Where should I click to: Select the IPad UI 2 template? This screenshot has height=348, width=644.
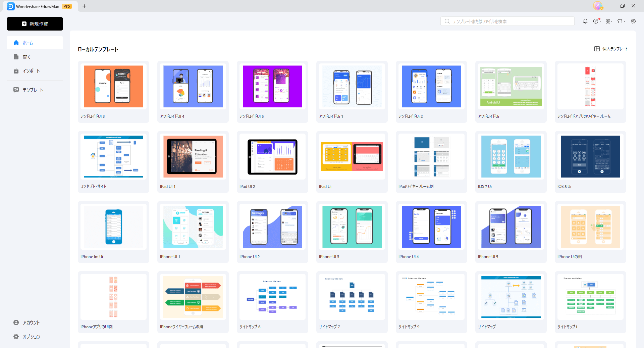point(272,162)
